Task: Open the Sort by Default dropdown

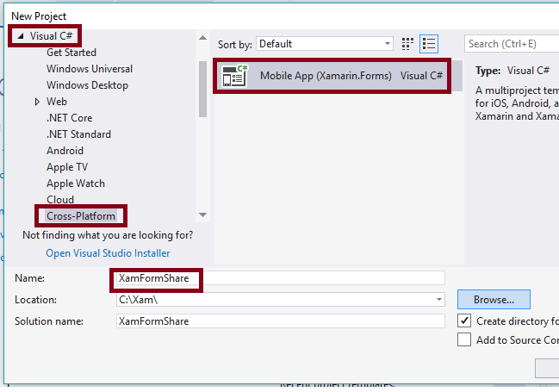Action: (325, 44)
